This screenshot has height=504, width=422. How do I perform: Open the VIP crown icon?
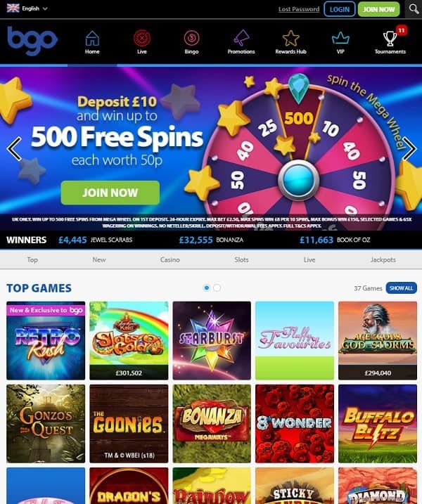point(340,38)
